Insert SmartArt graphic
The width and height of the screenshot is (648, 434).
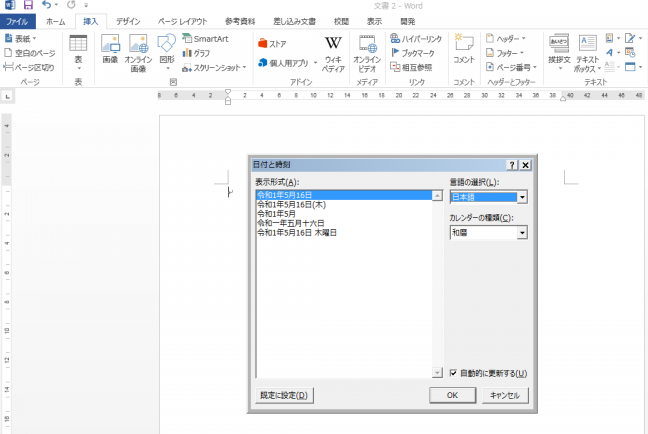coord(205,39)
